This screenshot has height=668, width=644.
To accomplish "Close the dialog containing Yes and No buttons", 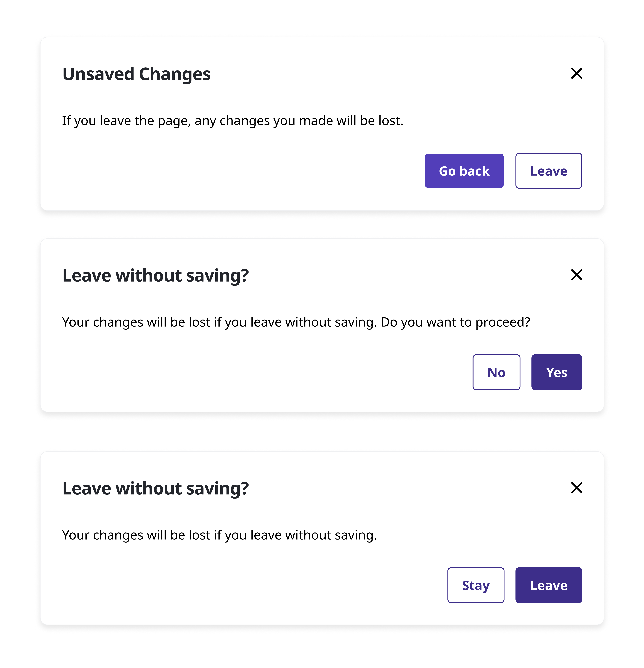I will [x=577, y=275].
